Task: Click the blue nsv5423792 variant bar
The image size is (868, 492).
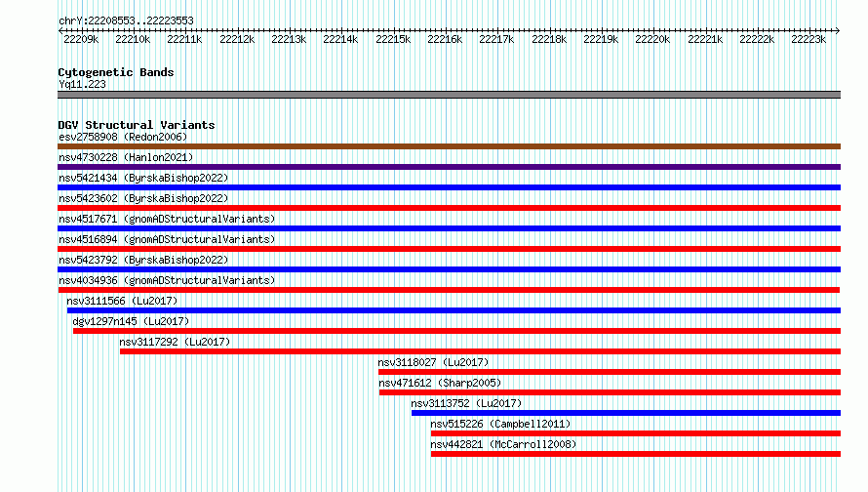Action: click(x=449, y=269)
